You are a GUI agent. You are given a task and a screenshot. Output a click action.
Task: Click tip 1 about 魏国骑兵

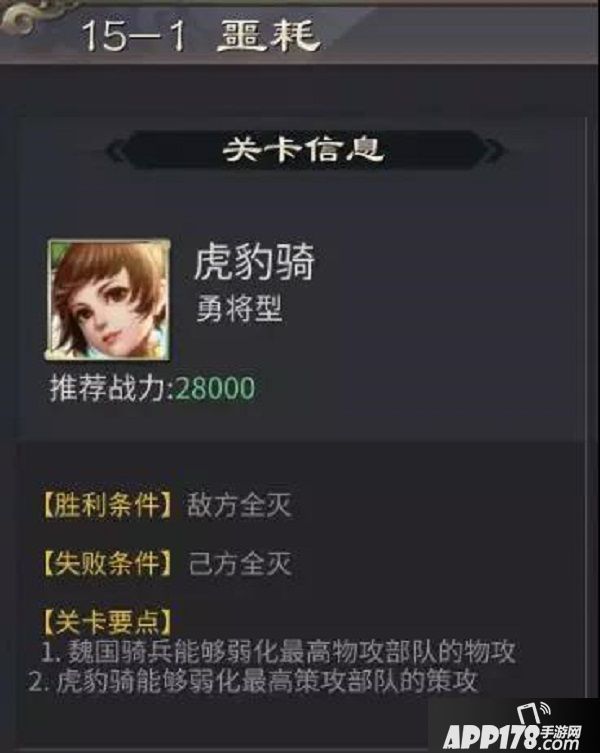click(x=279, y=652)
